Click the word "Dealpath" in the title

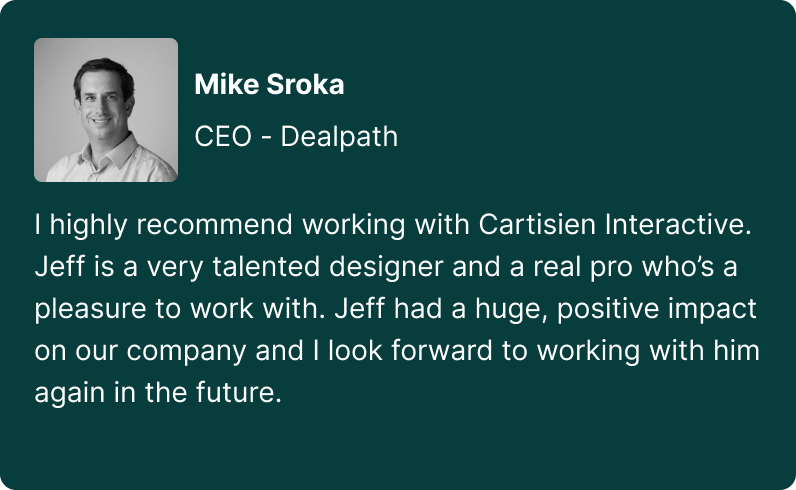(x=339, y=137)
